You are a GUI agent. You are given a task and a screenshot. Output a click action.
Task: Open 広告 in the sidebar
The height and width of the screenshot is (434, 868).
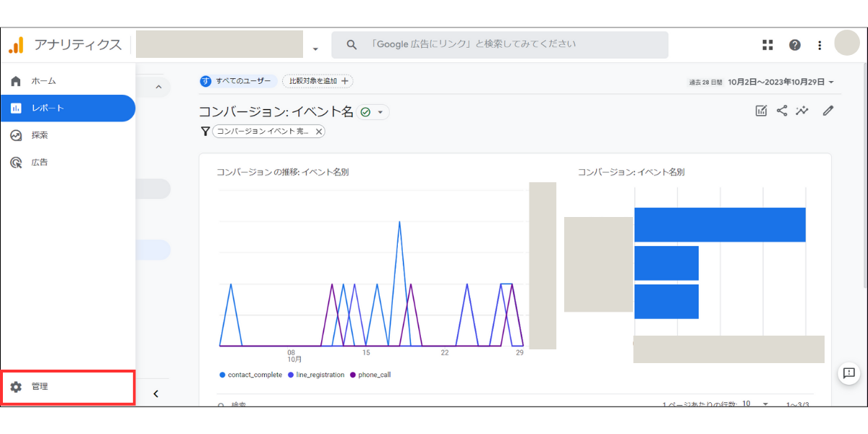(67, 163)
